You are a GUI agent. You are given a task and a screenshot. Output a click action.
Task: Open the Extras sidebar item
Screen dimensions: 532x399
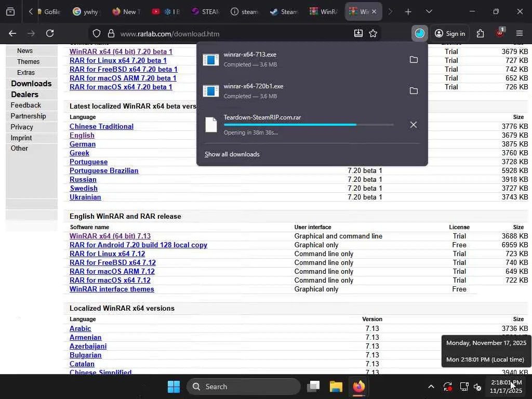[26, 73]
